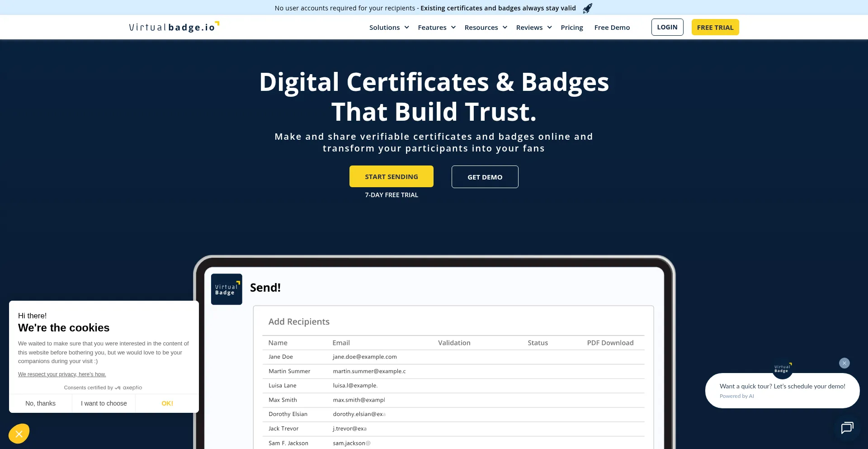Click the LOGIN button

click(x=667, y=27)
